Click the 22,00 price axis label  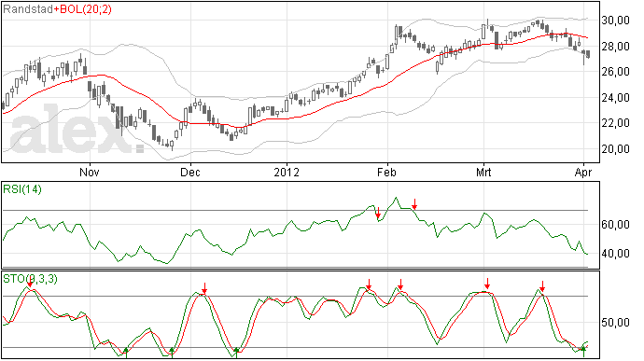click(x=615, y=123)
